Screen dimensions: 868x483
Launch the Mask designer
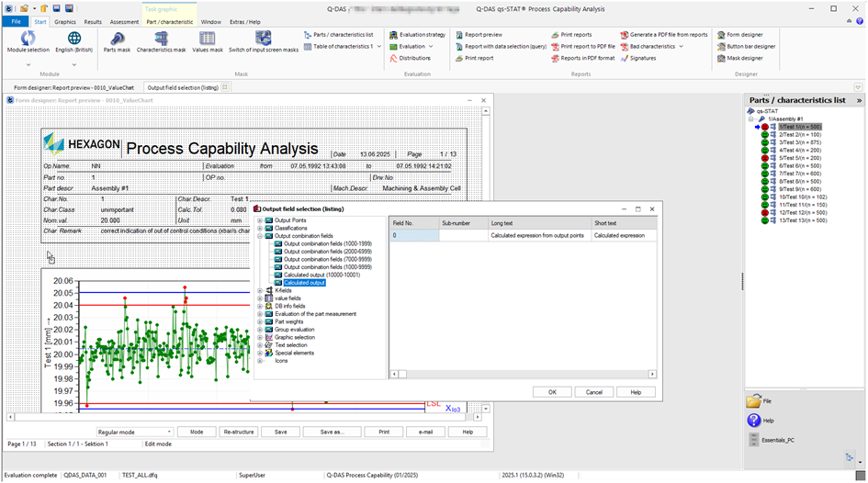coord(740,58)
